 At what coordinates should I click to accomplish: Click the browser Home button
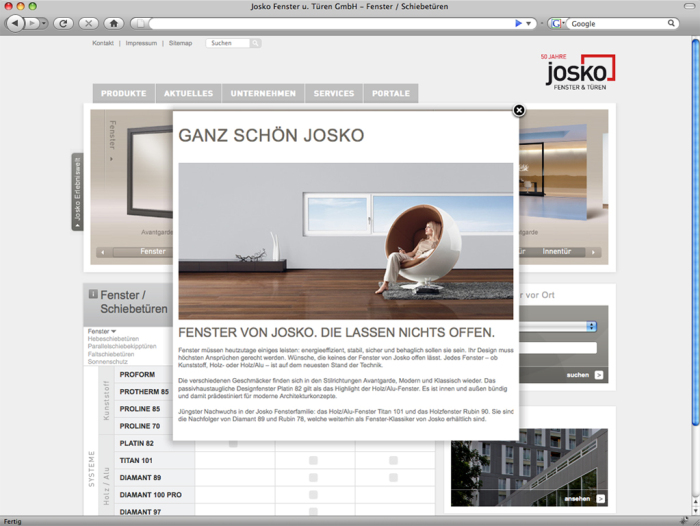pyautogui.click(x=114, y=23)
